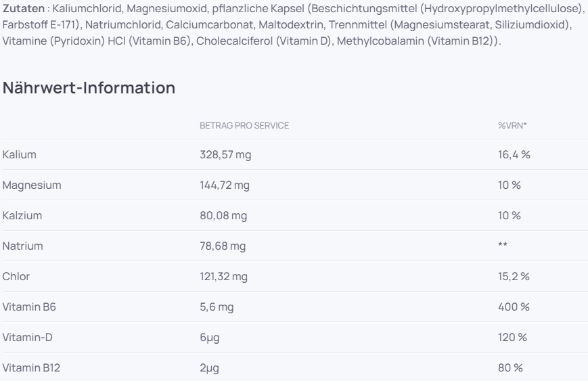588x381 pixels.
Task: Select the Vitamin B12 row label
Action: tap(32, 368)
